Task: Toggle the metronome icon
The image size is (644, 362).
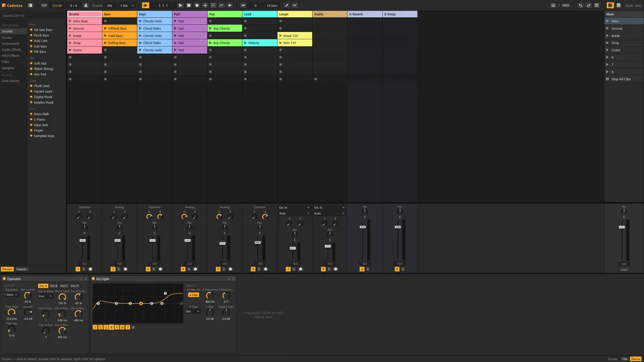Action: tap(86, 5)
